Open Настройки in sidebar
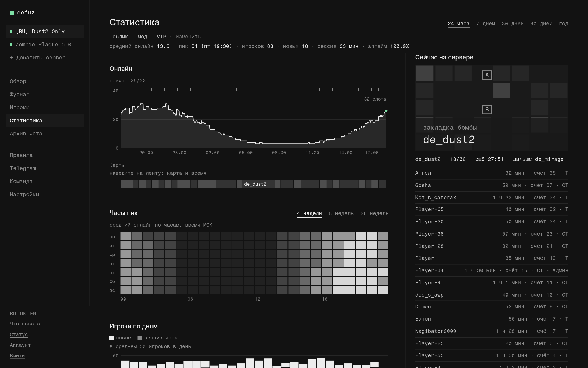Screen dimensions: 588x368 (x=45, y=194)
